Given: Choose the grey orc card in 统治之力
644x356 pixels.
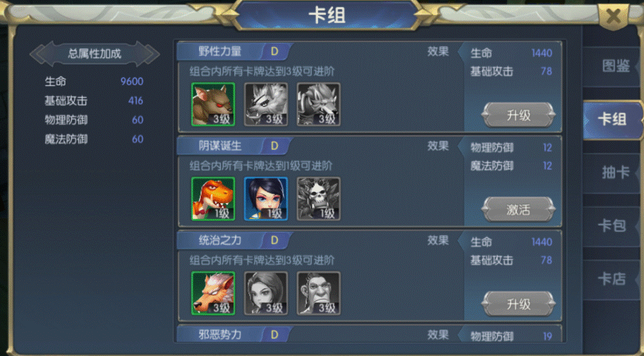Looking at the screenshot, I should [319, 293].
